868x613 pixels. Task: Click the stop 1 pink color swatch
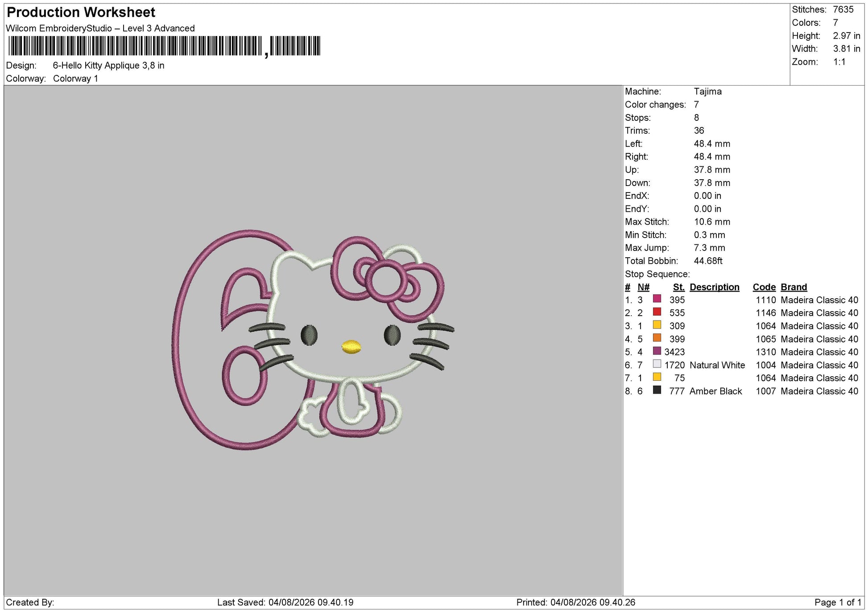(x=657, y=299)
